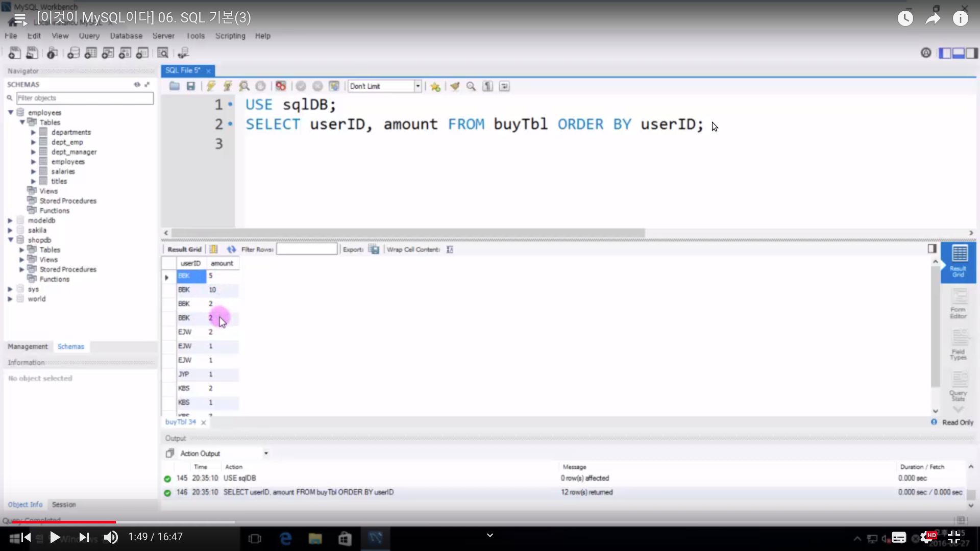Click create new view icon
This screenshot has width=980, height=551.
[x=108, y=53]
